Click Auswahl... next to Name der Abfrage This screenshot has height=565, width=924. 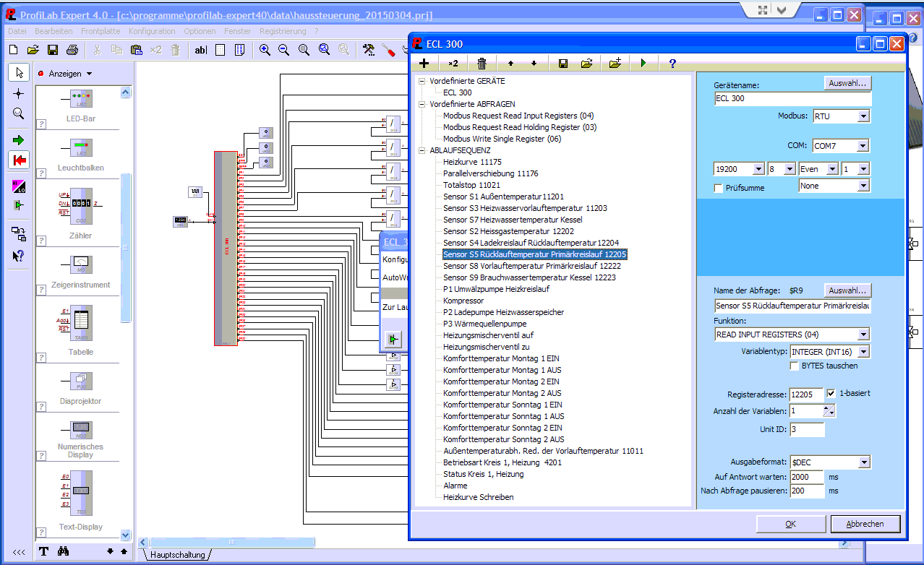tap(847, 290)
